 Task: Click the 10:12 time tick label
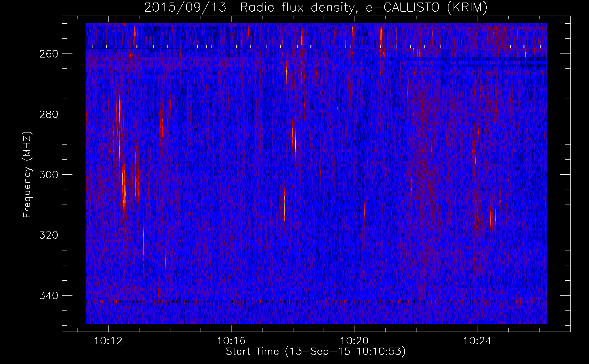[108, 341]
